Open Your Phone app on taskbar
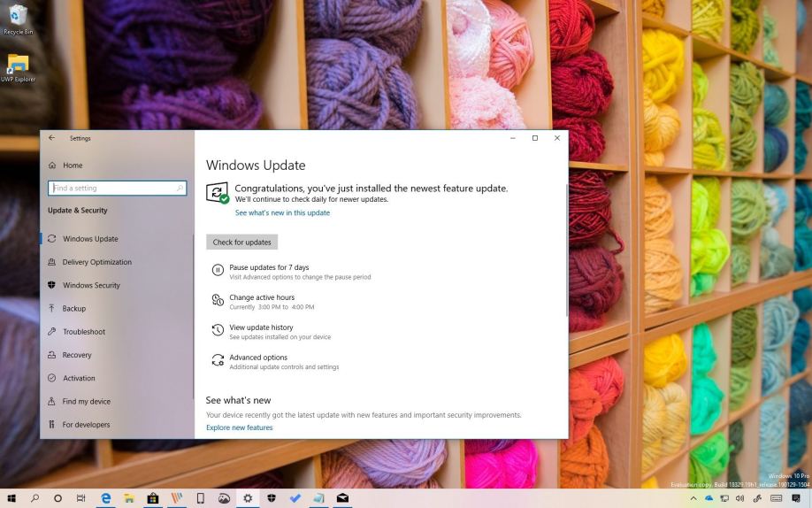Screen dimensions: 812x508 pos(201,498)
